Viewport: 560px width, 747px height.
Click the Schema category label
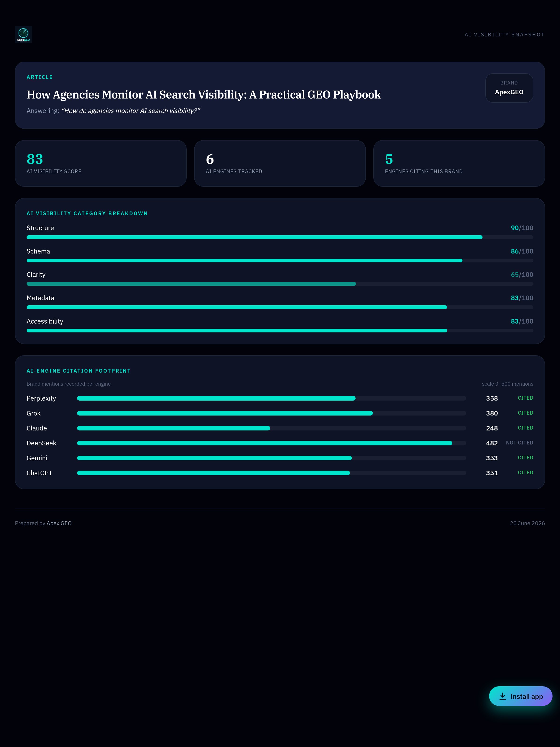click(38, 251)
